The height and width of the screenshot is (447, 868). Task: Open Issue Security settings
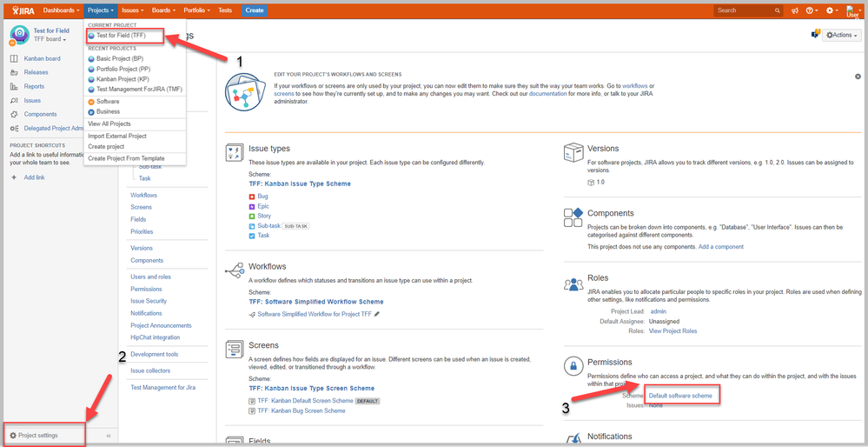point(149,301)
